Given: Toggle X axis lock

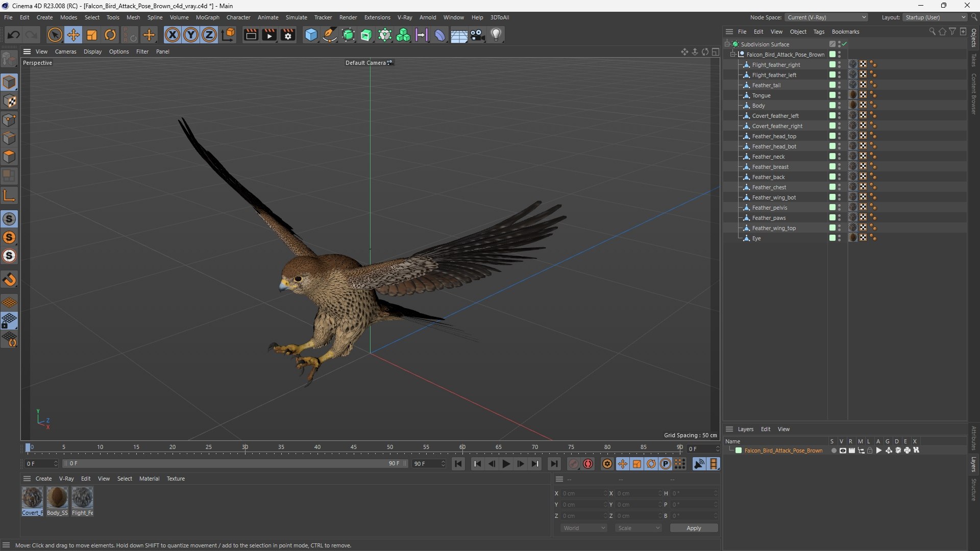Looking at the screenshot, I should 173,35.
